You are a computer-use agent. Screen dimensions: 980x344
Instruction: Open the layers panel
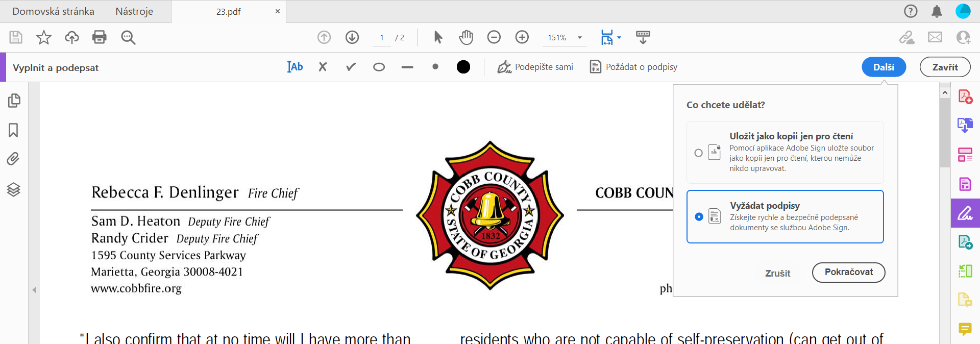pos(14,189)
